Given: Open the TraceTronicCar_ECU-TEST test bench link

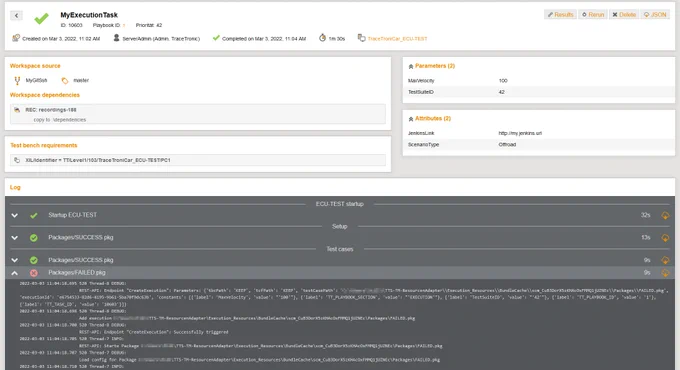Looking at the screenshot, I should point(397,39).
